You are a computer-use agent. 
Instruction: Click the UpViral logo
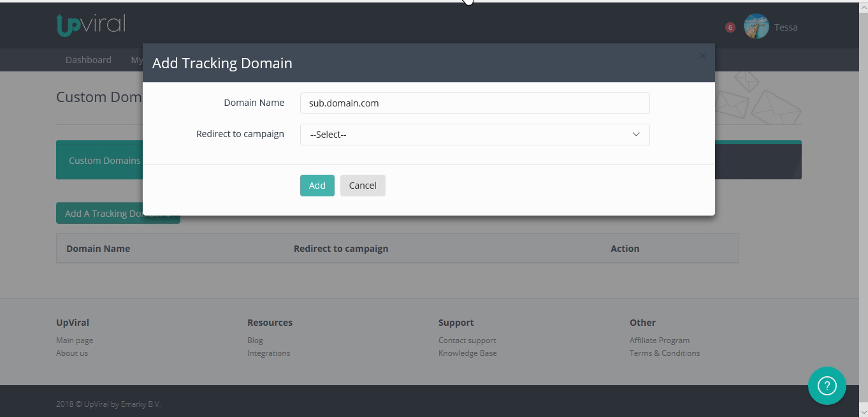(90, 24)
